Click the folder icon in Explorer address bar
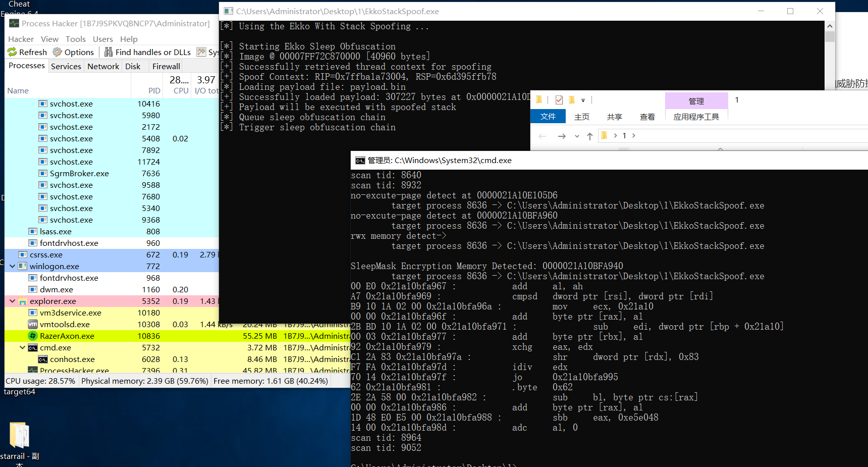868x467 pixels. [604, 135]
